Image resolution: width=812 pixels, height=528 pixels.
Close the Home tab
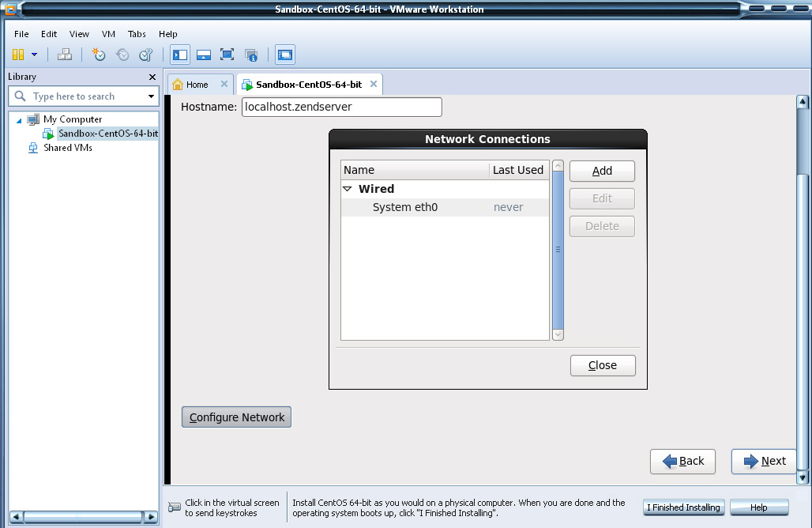tap(224, 84)
